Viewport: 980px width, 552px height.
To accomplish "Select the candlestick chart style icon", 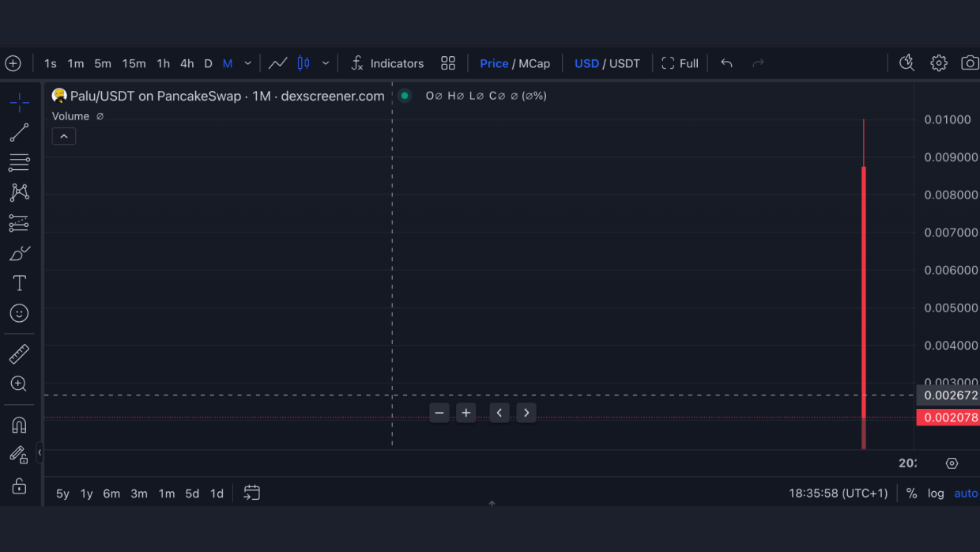I will [x=303, y=63].
